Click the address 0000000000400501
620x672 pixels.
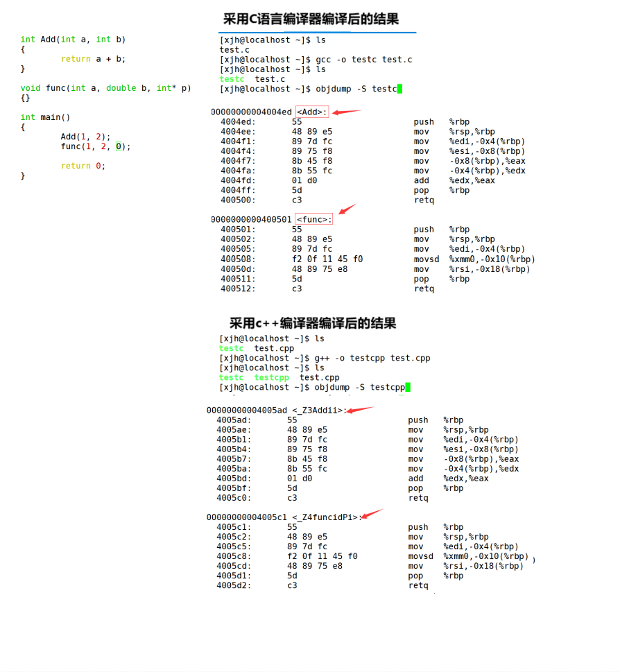pyautogui.click(x=251, y=219)
